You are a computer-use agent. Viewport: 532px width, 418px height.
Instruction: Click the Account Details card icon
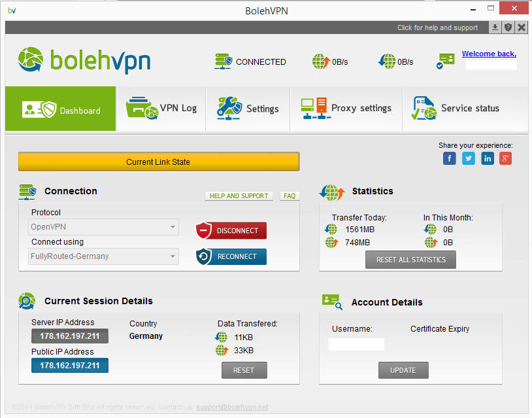332,302
